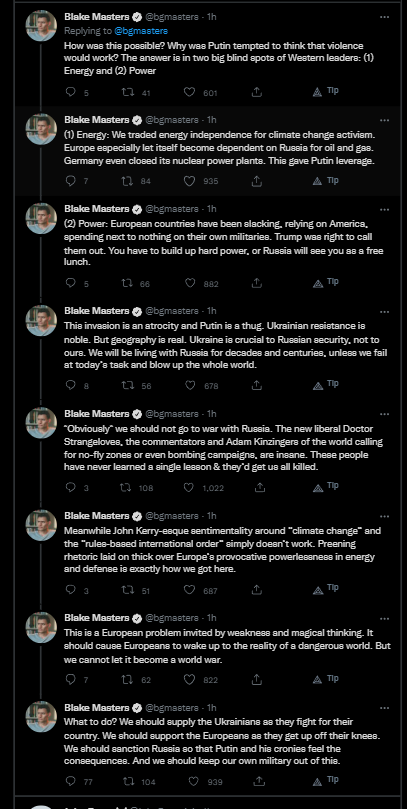Open three-dot menu on the Energy tweet
Image resolution: width=407 pixels, height=809 pixels.
pyautogui.click(x=384, y=120)
